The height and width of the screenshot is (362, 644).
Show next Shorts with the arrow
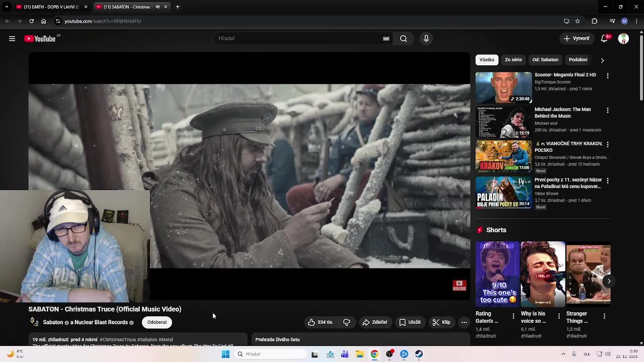coord(609,281)
